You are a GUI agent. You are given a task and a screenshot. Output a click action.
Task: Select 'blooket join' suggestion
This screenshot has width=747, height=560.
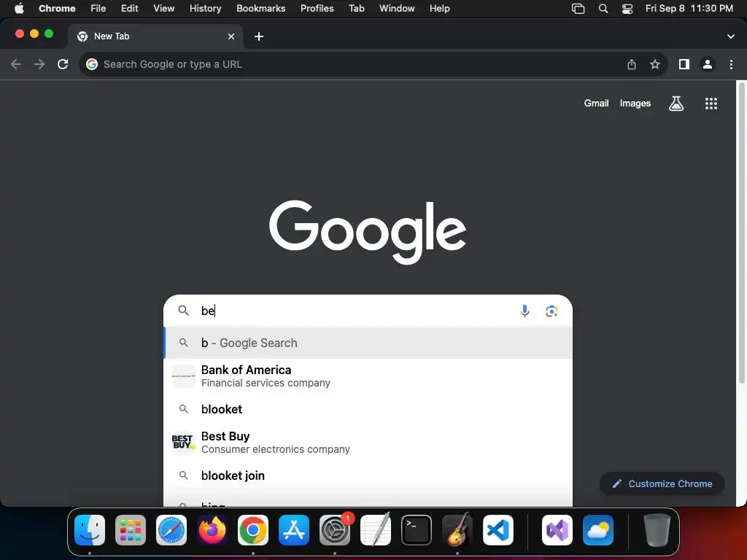368,475
